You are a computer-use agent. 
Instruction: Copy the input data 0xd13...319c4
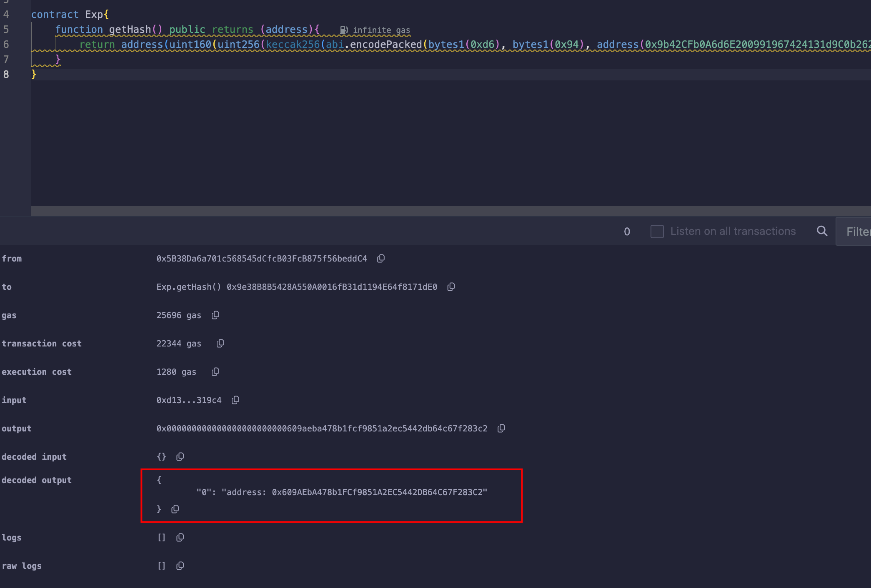click(x=235, y=400)
